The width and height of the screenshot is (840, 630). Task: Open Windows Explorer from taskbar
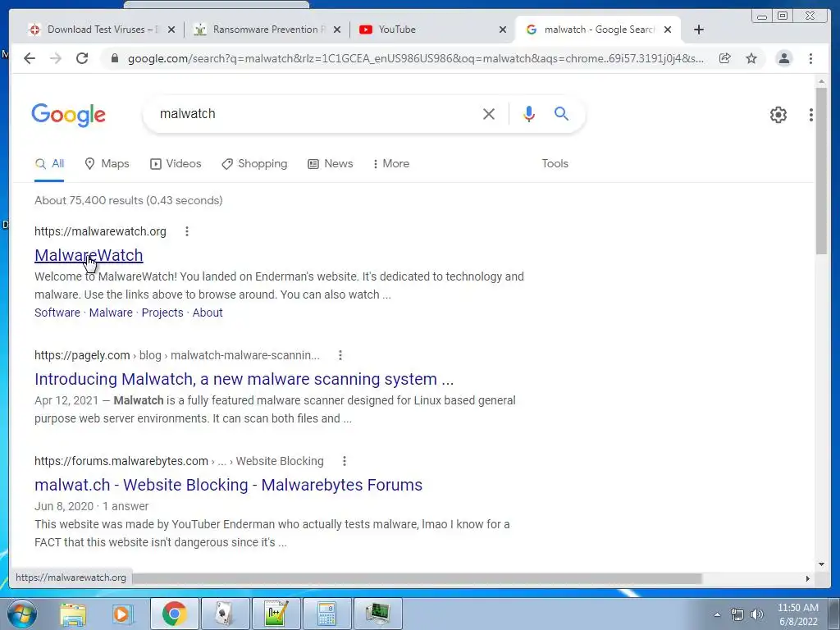pyautogui.click(x=72, y=614)
